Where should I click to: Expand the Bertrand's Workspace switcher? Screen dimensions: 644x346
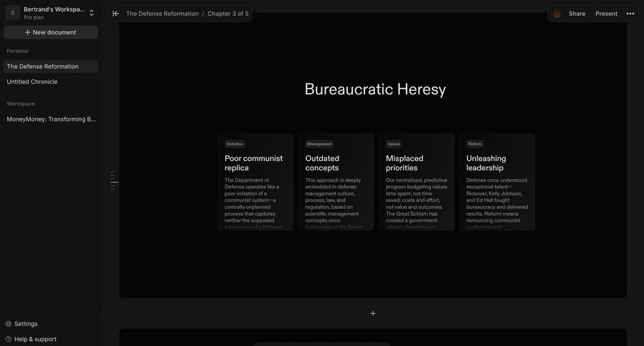tap(92, 13)
